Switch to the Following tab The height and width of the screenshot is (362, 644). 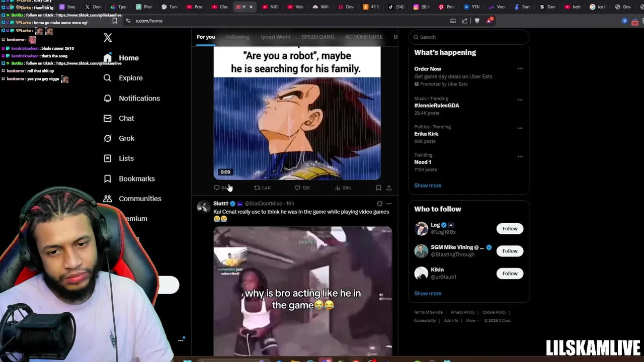[237, 37]
